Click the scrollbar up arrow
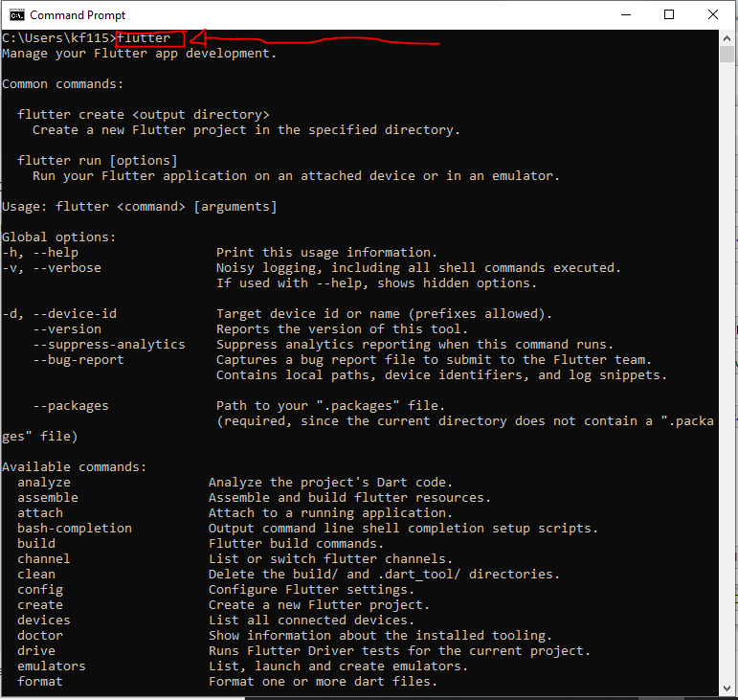The image size is (738, 700). [x=727, y=38]
